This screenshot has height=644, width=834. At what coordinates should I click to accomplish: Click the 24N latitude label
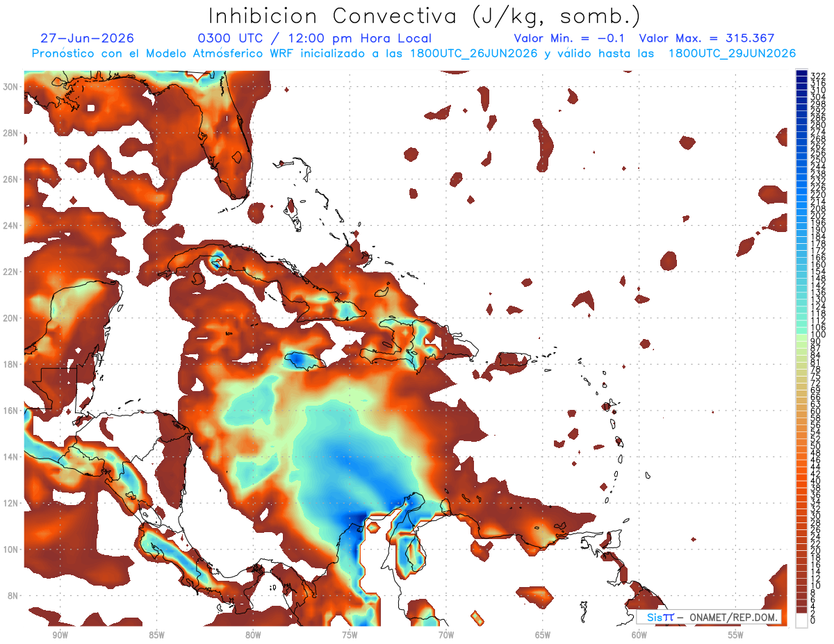point(10,225)
